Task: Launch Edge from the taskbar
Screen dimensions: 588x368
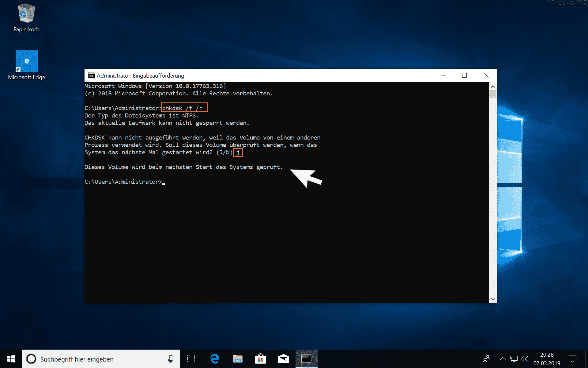Action: click(215, 359)
